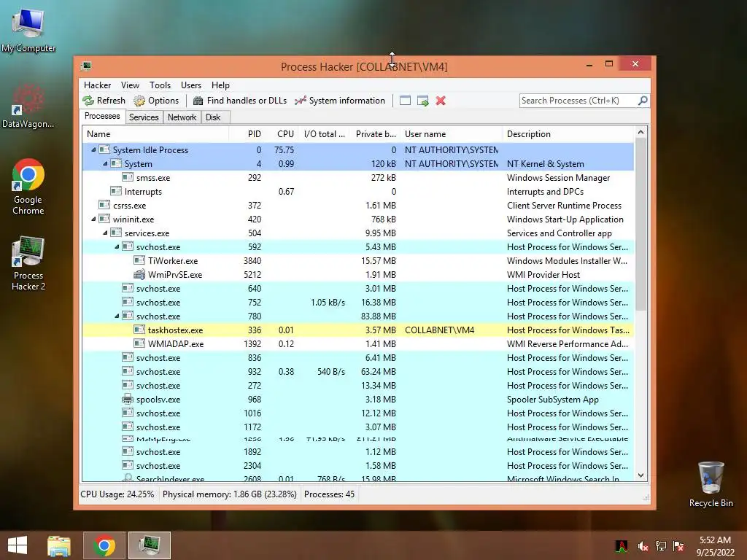Open Google Chrome desktop shortcut
The image size is (747, 560).
point(28,187)
